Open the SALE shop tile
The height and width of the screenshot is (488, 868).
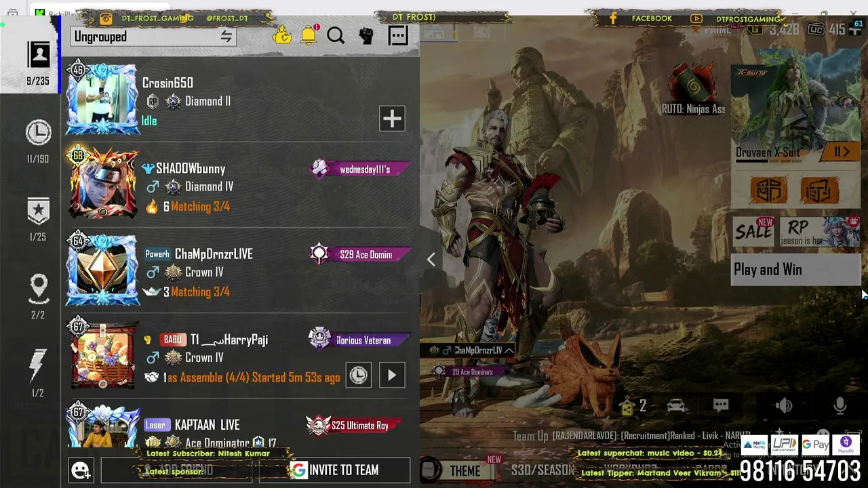click(x=755, y=231)
